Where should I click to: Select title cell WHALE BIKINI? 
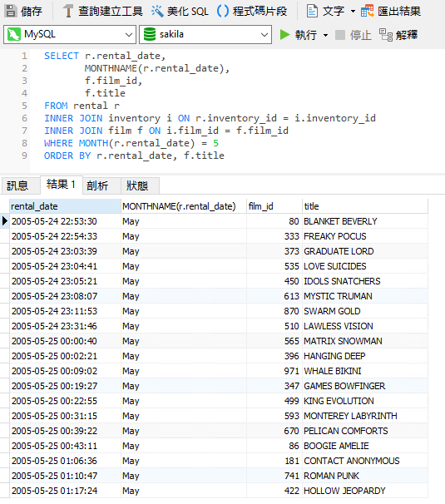(365, 371)
